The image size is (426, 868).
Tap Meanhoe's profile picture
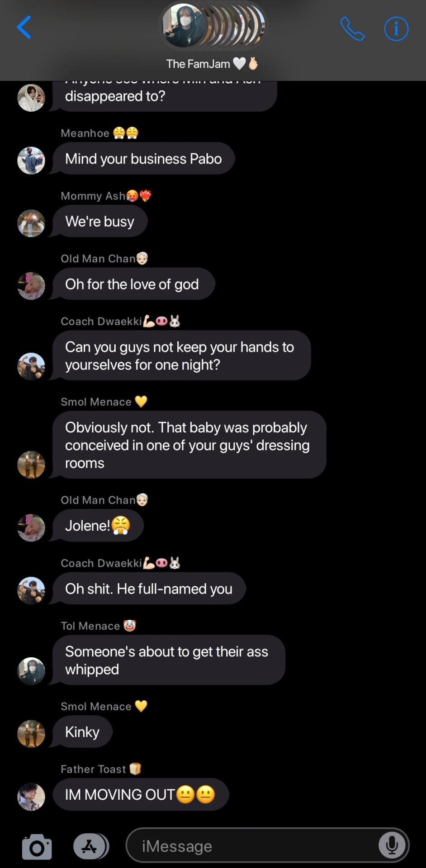[x=31, y=160]
